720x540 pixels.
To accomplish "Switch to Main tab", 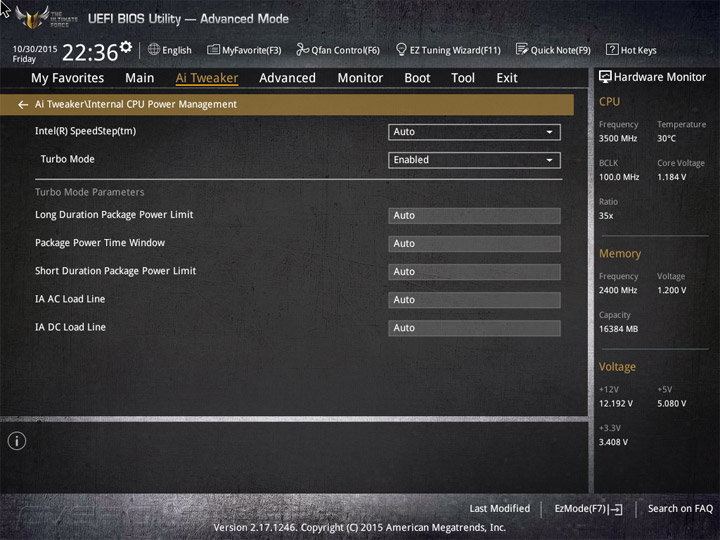I will (x=140, y=78).
